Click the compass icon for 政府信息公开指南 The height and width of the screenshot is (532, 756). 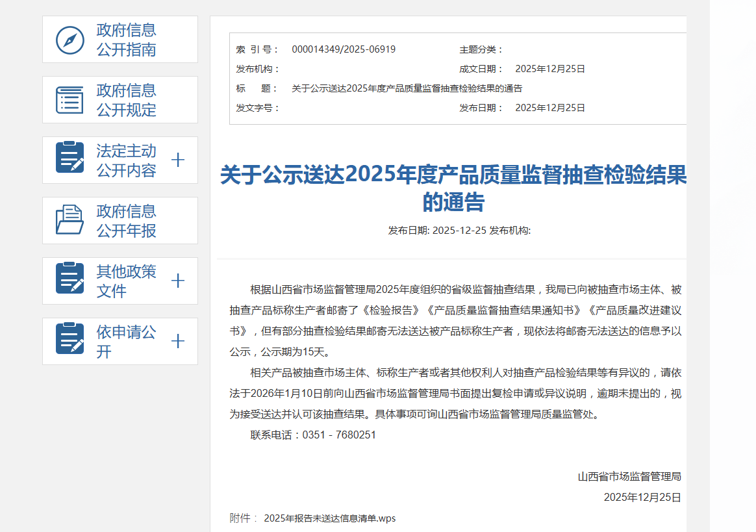[69, 40]
